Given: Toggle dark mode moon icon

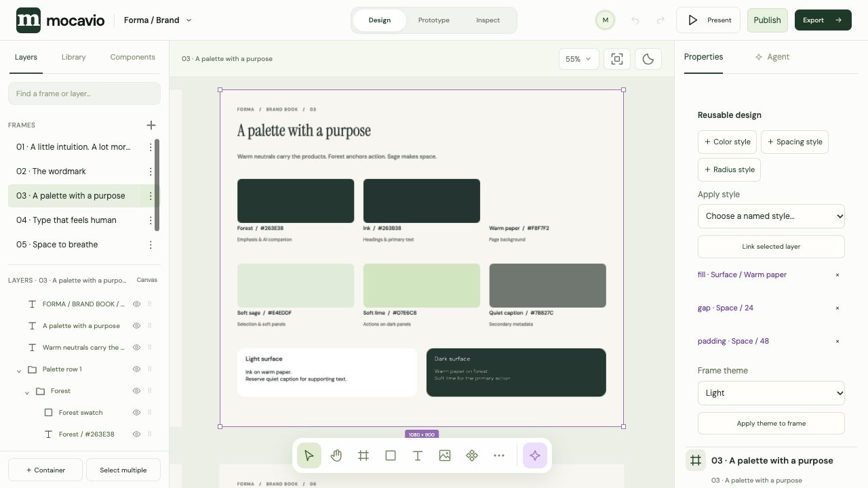Looking at the screenshot, I should (x=648, y=59).
